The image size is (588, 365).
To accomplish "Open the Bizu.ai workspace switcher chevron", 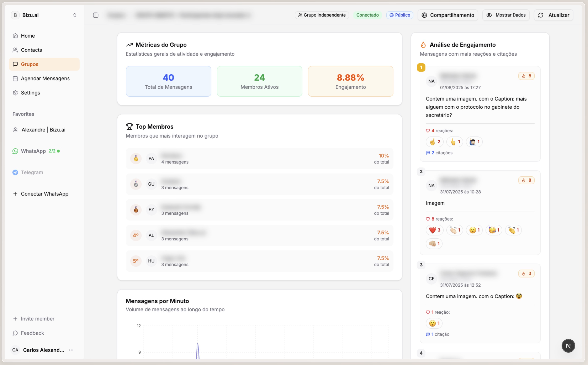I will [75, 15].
